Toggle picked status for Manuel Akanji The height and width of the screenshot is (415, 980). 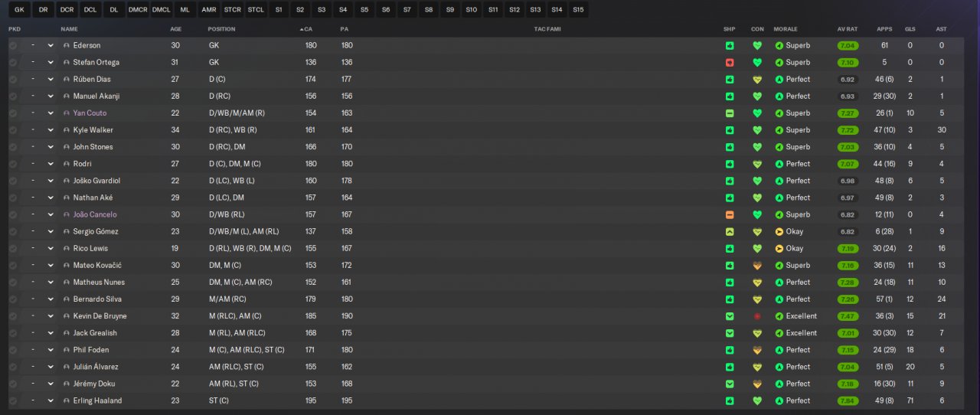12,96
